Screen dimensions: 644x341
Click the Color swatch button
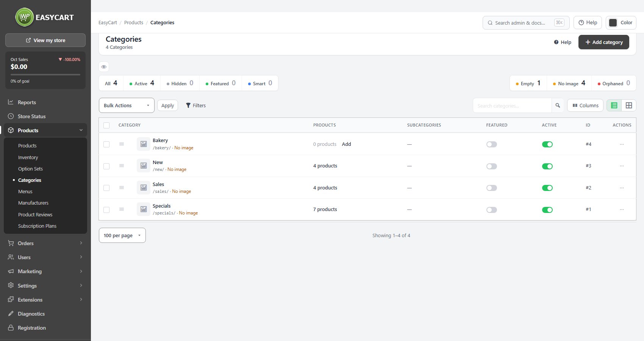[621, 23]
